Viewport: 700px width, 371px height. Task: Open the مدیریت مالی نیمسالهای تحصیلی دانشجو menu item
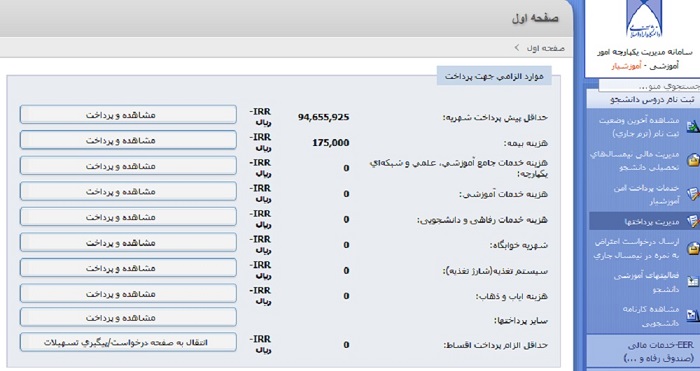[x=634, y=161]
